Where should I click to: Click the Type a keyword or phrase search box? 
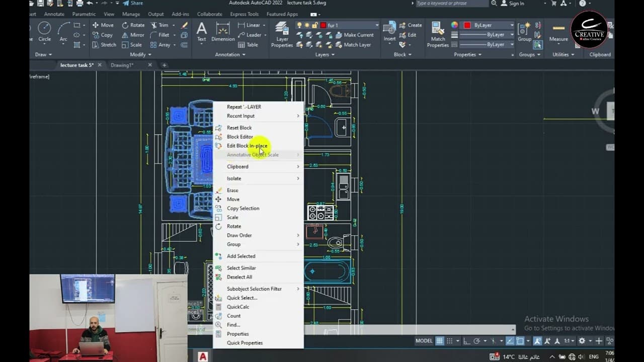(x=452, y=3)
